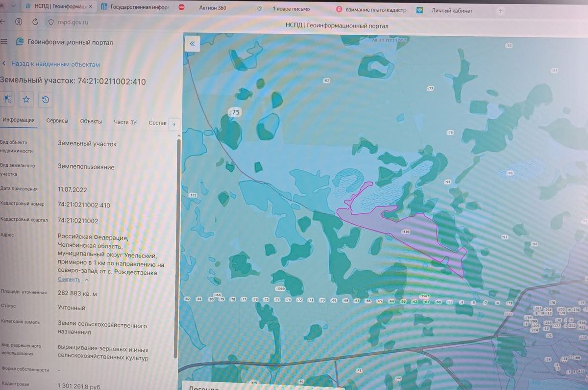Zoom the map to the selected parcel
Screen dimensions: 588x390
[x=8, y=100]
